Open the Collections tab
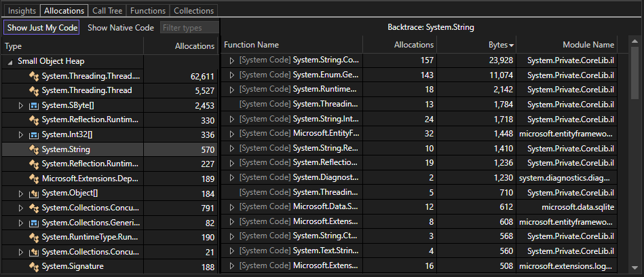 point(193,11)
